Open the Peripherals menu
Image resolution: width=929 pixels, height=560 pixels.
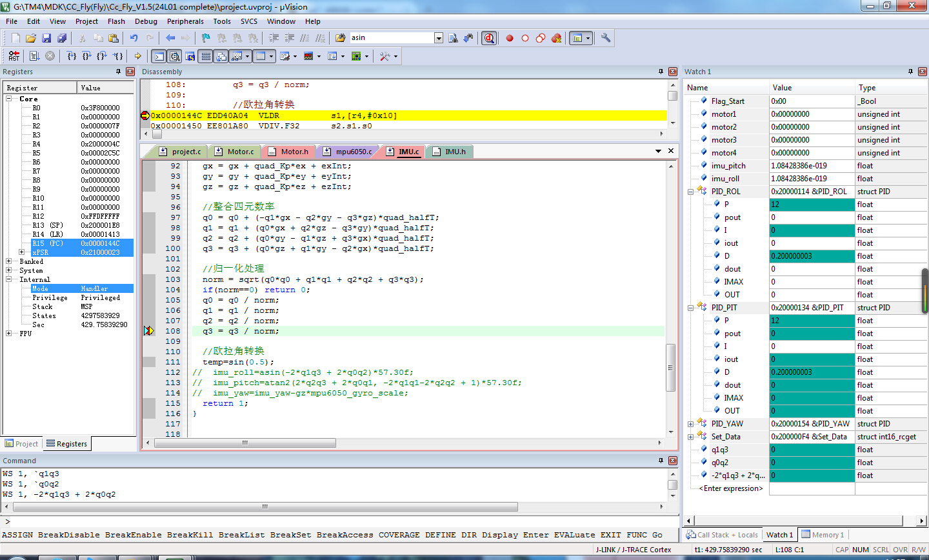tap(185, 21)
